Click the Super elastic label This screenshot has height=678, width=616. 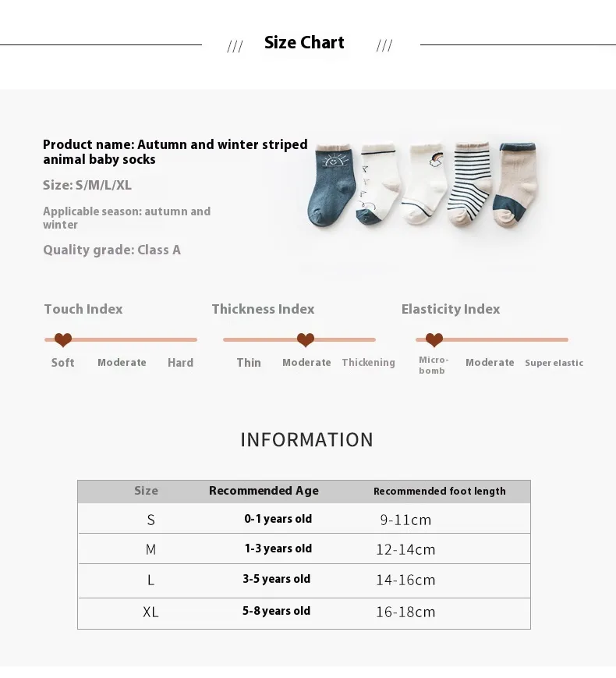click(554, 363)
